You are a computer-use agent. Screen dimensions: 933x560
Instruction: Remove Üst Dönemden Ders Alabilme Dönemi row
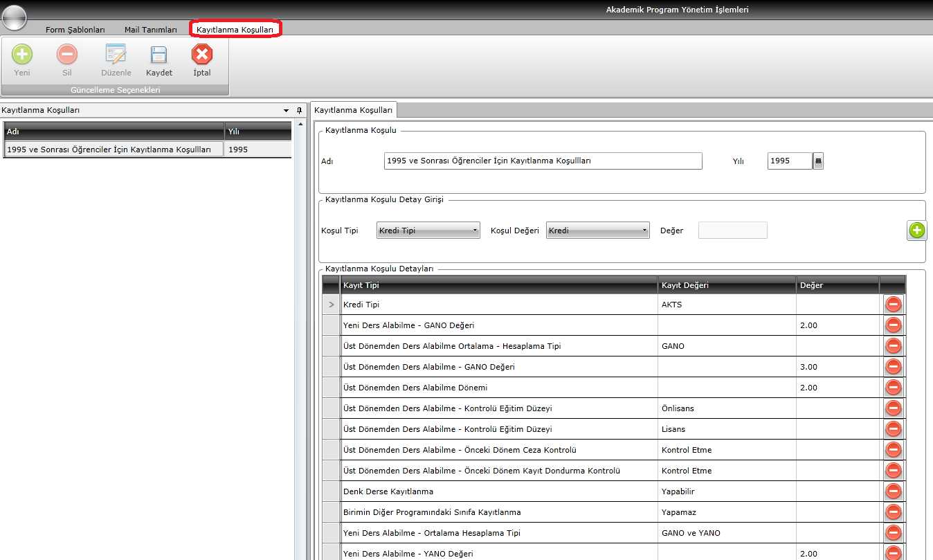[x=893, y=388]
